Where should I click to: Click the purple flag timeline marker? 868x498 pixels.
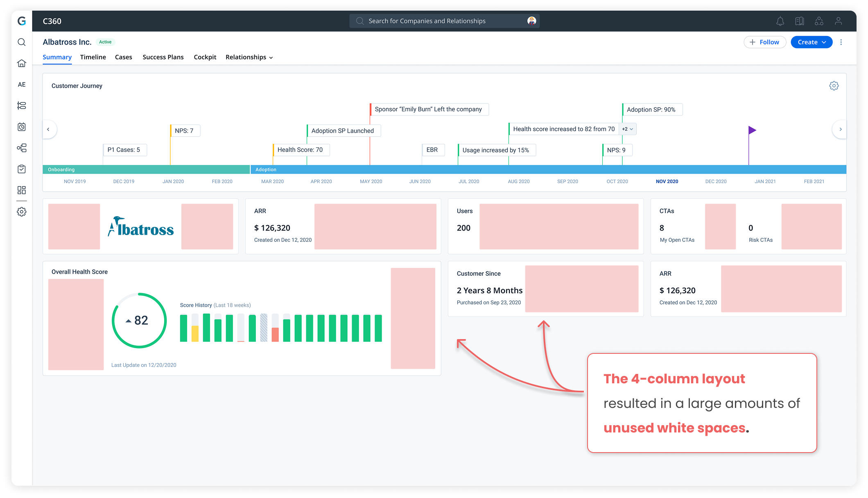(x=752, y=130)
